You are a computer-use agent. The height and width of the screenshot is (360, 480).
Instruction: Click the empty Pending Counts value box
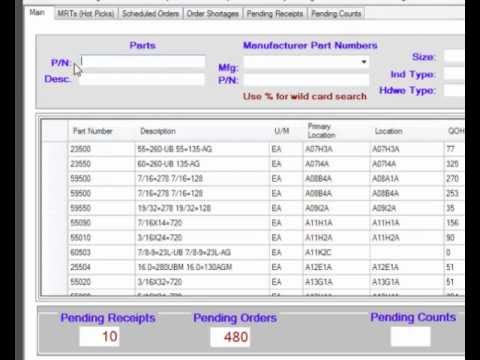(x=410, y=336)
